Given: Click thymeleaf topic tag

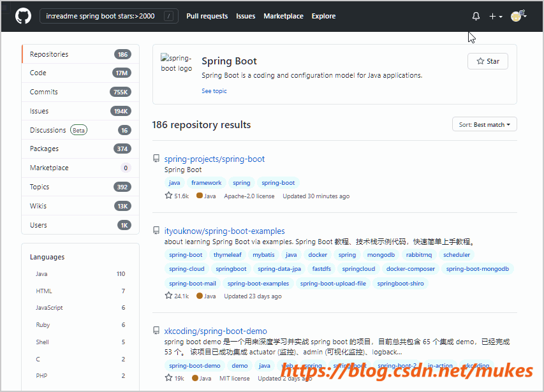Looking at the screenshot, I should pos(228,255).
